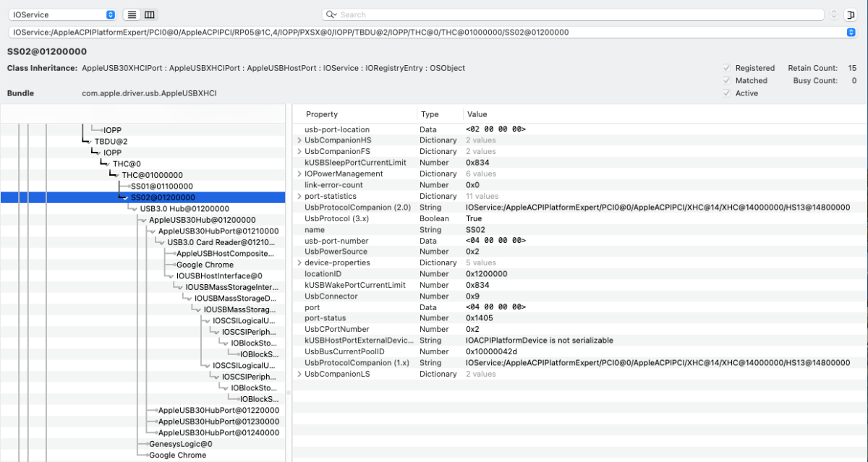868x462 pixels.
Task: Open the IOService path dropdown arrow
Action: [x=851, y=33]
